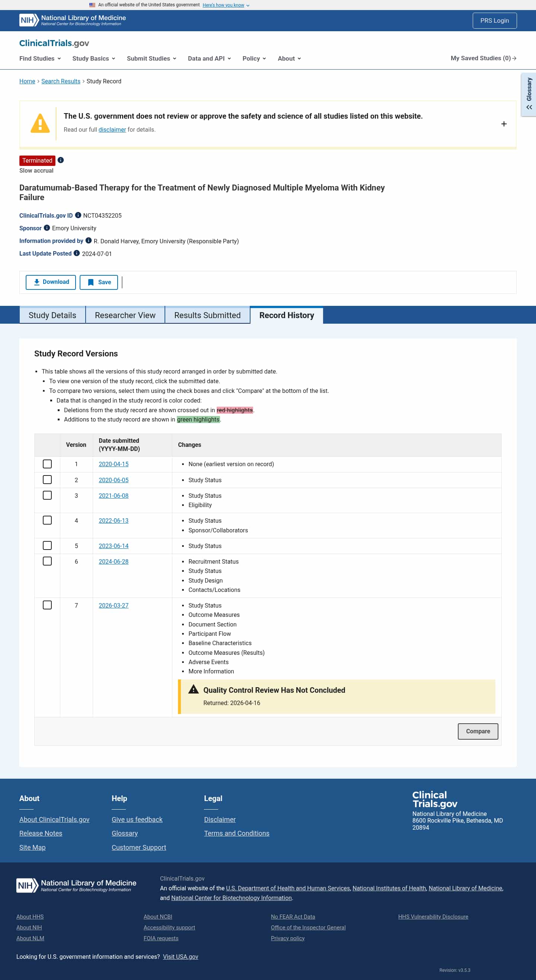The image size is (536, 980).
Task: Click the info icon beside Information provided by
Action: (89, 240)
